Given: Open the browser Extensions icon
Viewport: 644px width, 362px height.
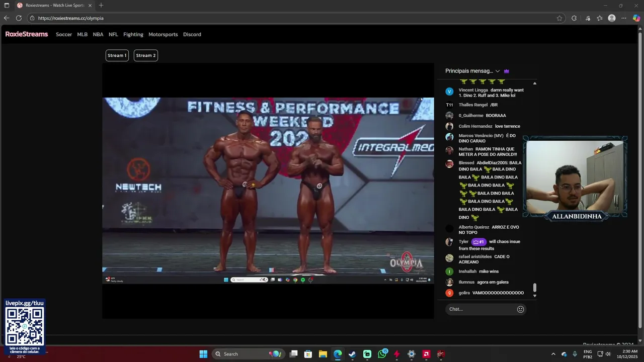Looking at the screenshot, I should pos(574,18).
